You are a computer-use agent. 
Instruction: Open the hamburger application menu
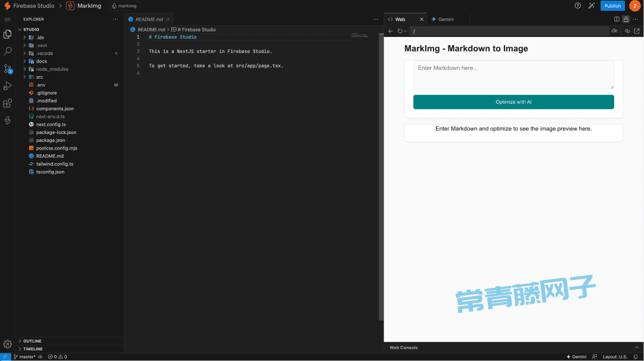pos(7,19)
